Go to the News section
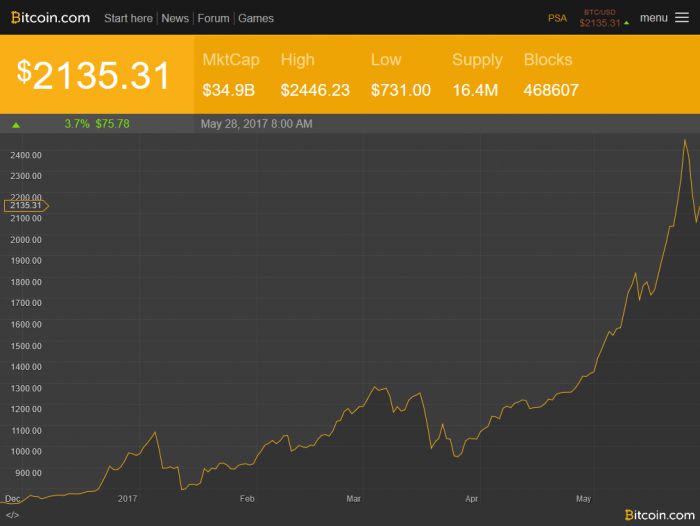The image size is (700, 526). pos(175,18)
